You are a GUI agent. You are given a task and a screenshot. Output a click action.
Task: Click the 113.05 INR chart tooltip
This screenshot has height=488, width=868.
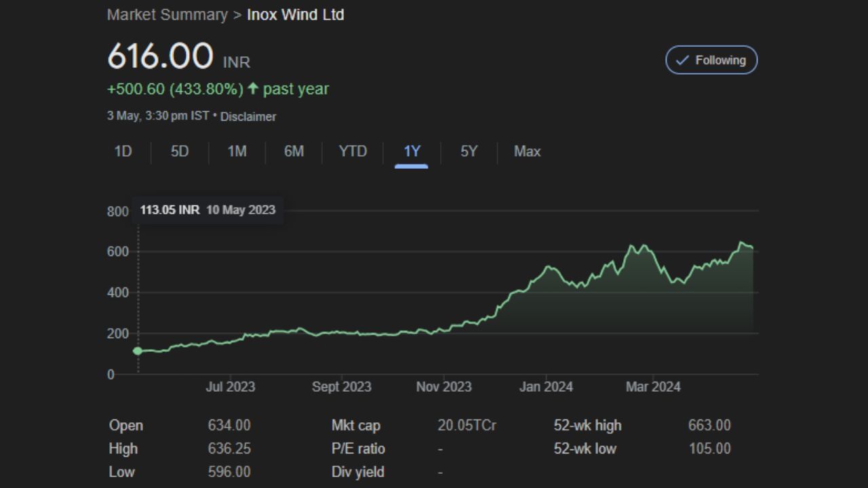coord(208,210)
